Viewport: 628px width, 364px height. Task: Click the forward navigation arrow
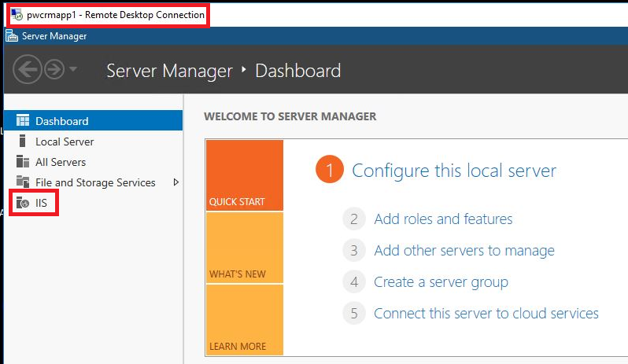(54, 70)
